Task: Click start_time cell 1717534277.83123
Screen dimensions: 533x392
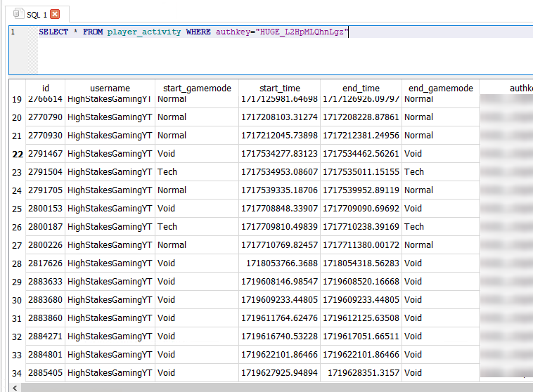Action: coord(279,154)
